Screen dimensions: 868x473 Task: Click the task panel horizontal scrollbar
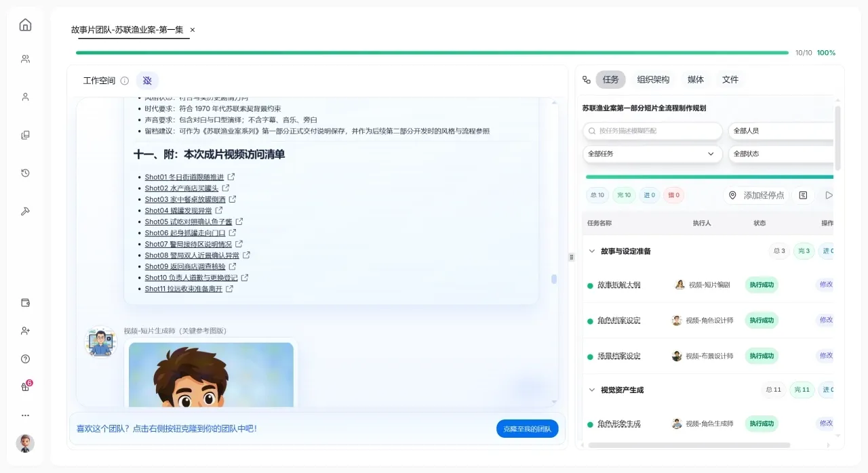pos(690,445)
